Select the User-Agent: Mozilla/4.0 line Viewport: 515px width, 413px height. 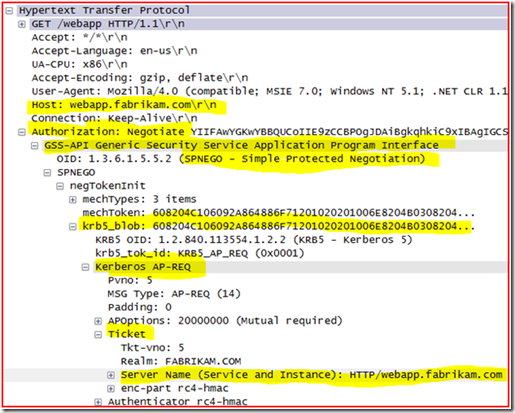click(x=269, y=91)
